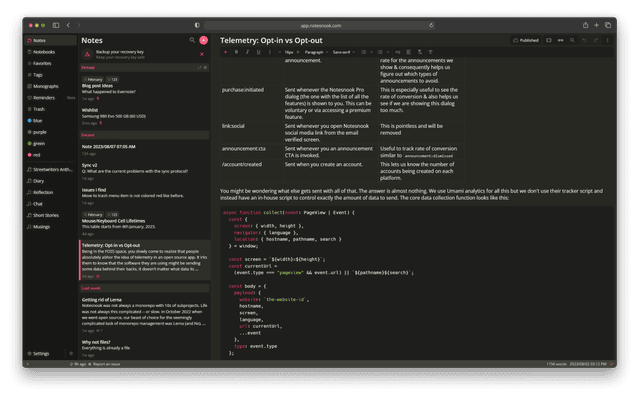
Task: Open the Why not files? note
Action: coord(144,348)
